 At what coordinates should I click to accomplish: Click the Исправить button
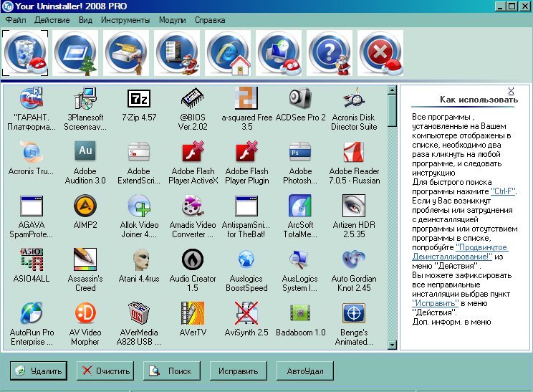coord(239,371)
